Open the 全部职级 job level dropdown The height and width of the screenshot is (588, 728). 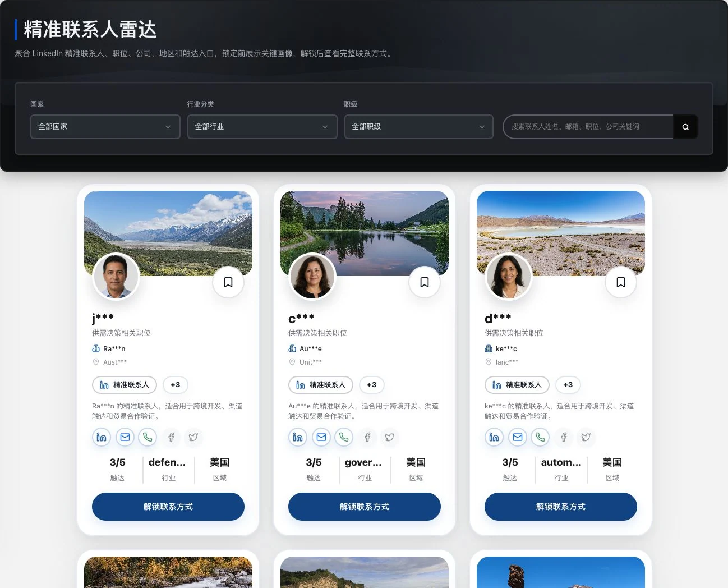pos(419,127)
